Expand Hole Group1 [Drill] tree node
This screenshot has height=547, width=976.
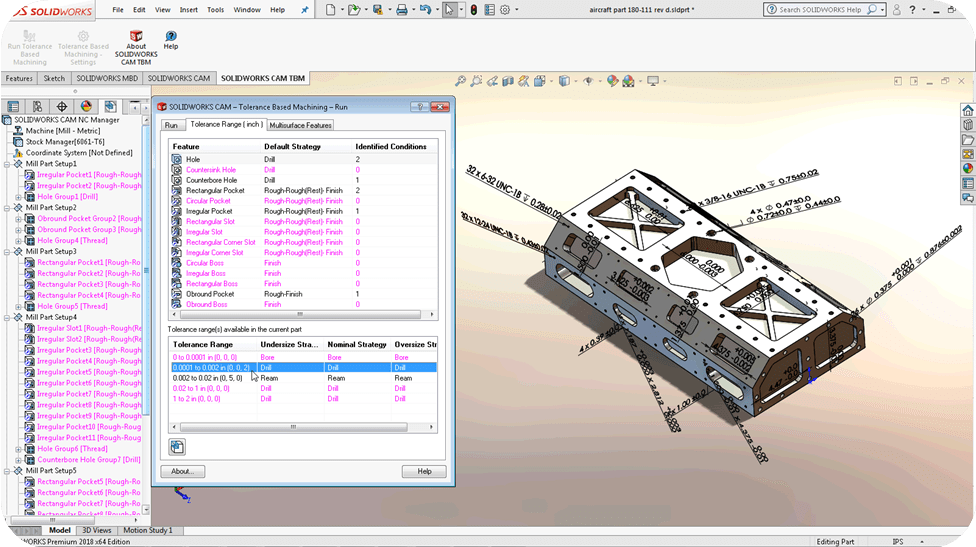tap(19, 197)
